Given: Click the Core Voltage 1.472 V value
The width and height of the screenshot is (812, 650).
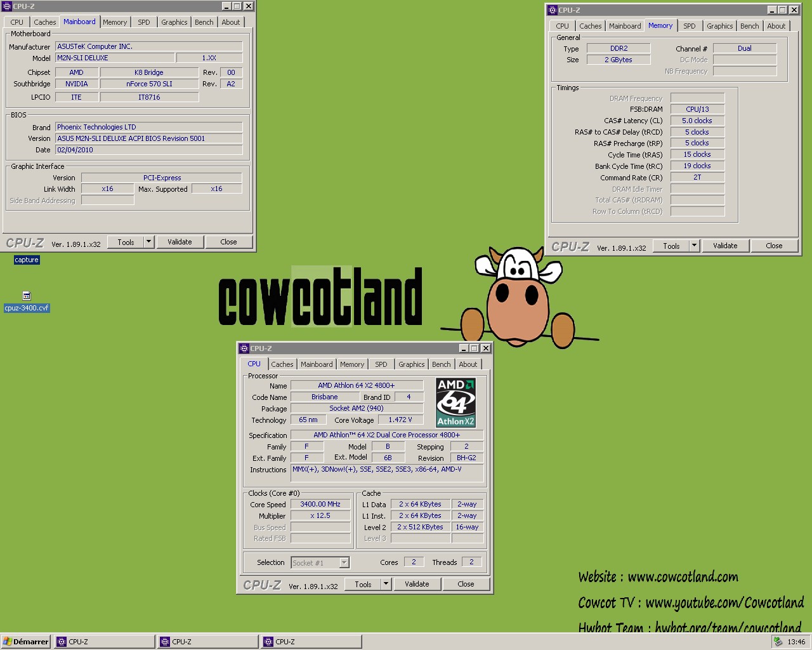Looking at the screenshot, I should (x=400, y=420).
